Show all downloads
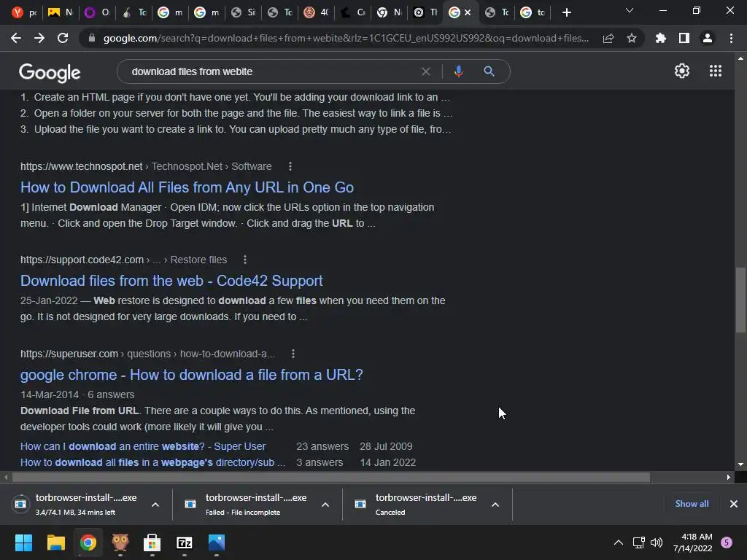The image size is (747, 560). [692, 504]
